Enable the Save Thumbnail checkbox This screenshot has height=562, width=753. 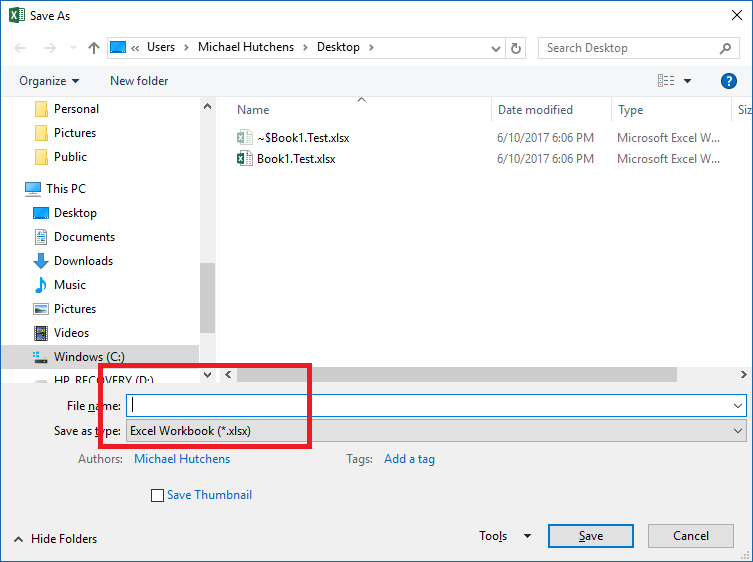click(x=158, y=495)
